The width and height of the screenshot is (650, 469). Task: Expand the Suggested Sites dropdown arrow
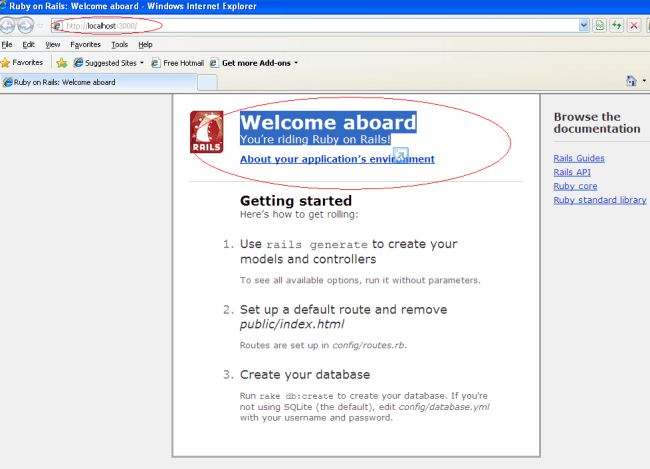142,63
